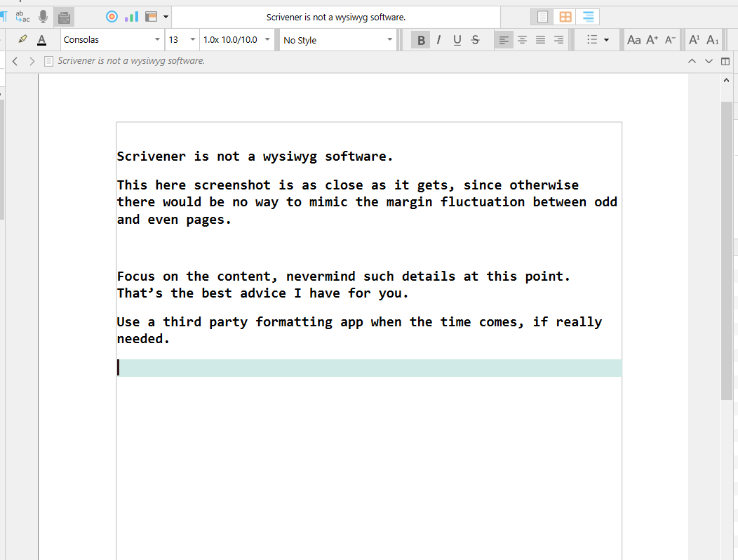This screenshot has height=560, width=738.
Task: Click the vertical scrollbar thumb
Action: coord(727,251)
